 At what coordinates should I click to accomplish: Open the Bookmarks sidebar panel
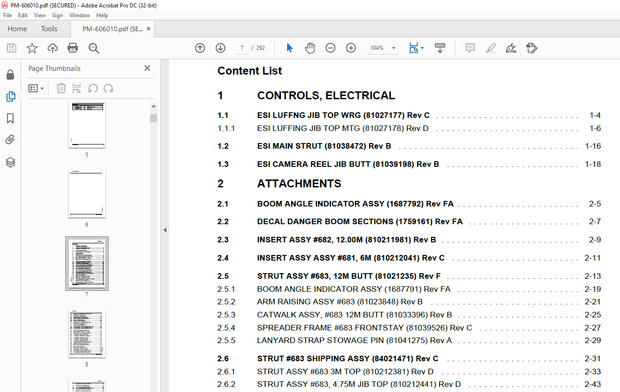(10, 118)
